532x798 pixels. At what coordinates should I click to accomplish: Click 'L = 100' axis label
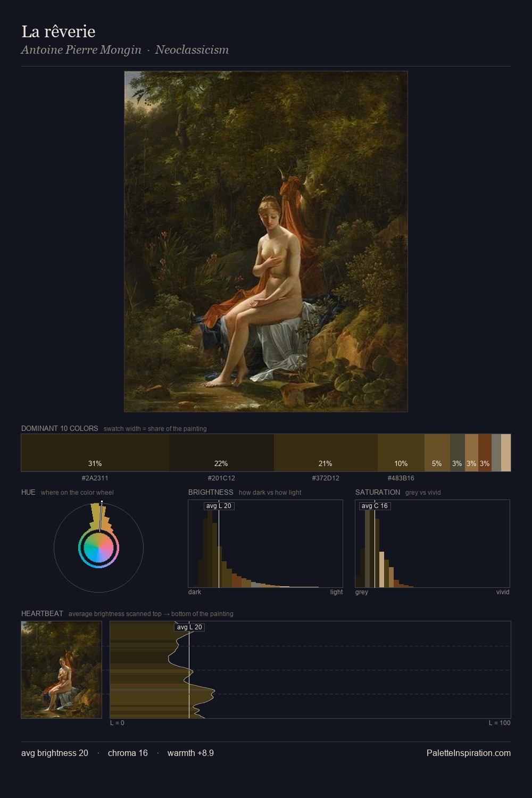point(500,723)
